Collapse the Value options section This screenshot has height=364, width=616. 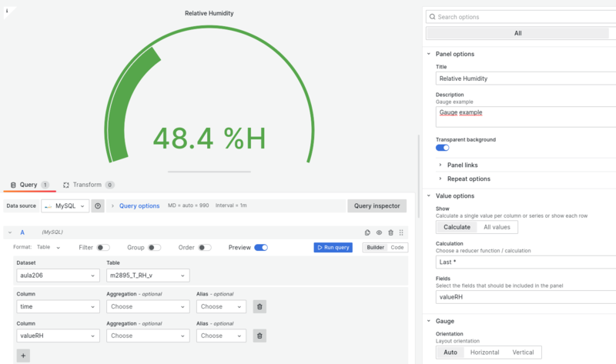[x=429, y=195]
